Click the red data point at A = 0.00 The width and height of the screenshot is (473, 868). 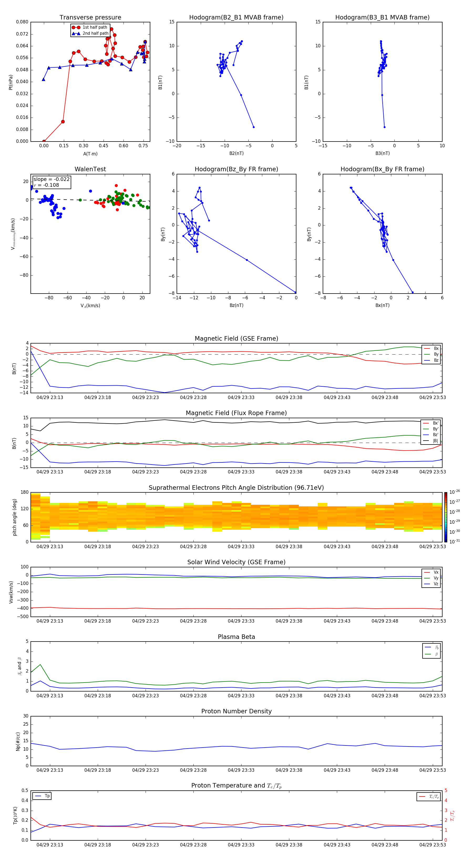[x=44, y=142]
